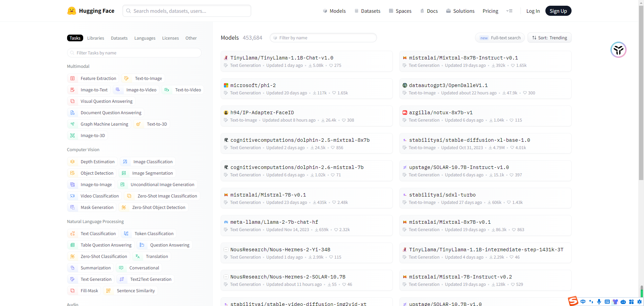Click the Full-text search button

coord(500,38)
